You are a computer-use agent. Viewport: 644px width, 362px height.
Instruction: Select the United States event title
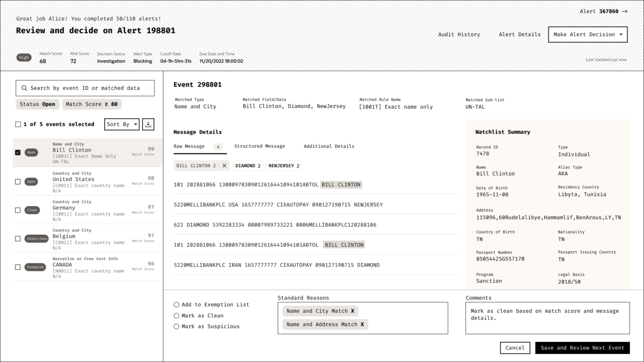click(73, 179)
